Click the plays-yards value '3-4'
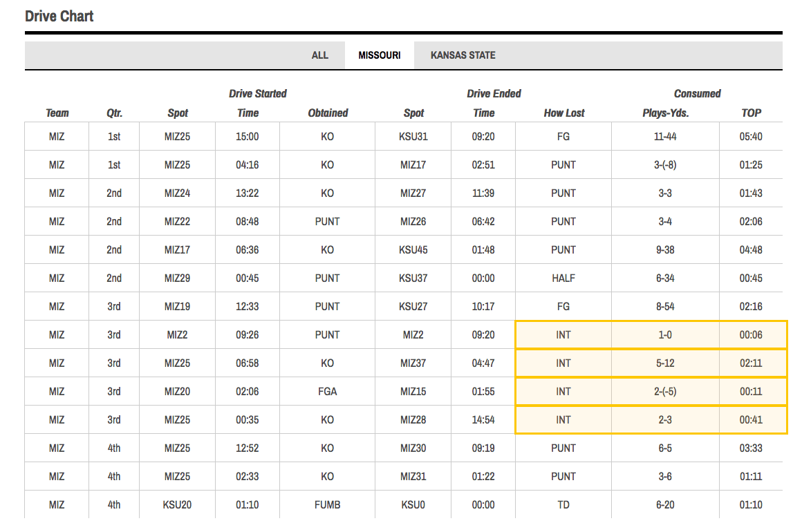This screenshot has height=532, width=802. tap(665, 221)
